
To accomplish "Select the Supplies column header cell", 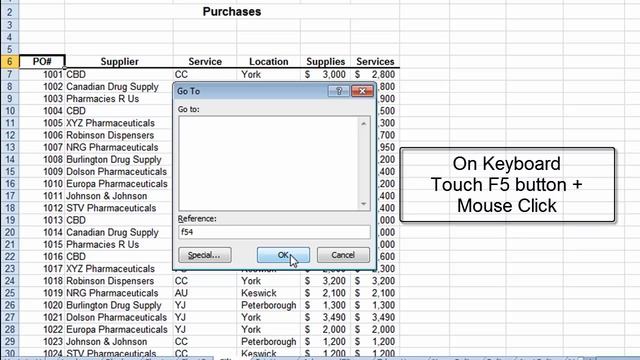I will pyautogui.click(x=325, y=62).
